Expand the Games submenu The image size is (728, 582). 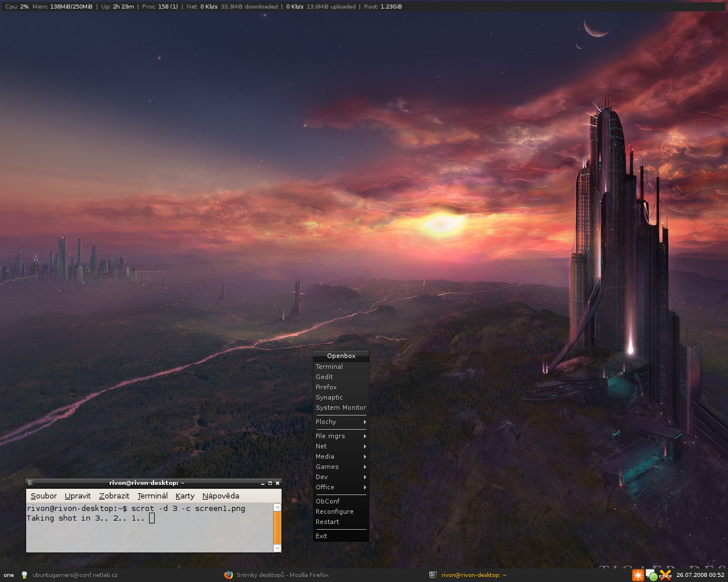341,467
